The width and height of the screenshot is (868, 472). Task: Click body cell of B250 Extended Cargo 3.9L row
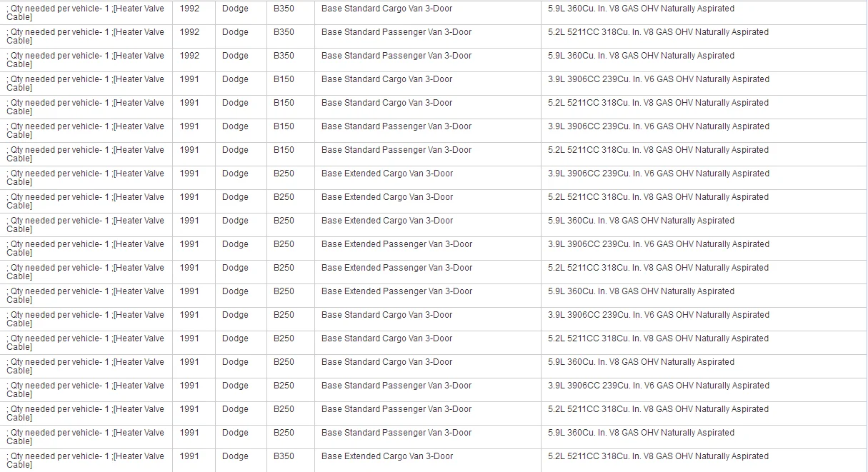(427, 178)
